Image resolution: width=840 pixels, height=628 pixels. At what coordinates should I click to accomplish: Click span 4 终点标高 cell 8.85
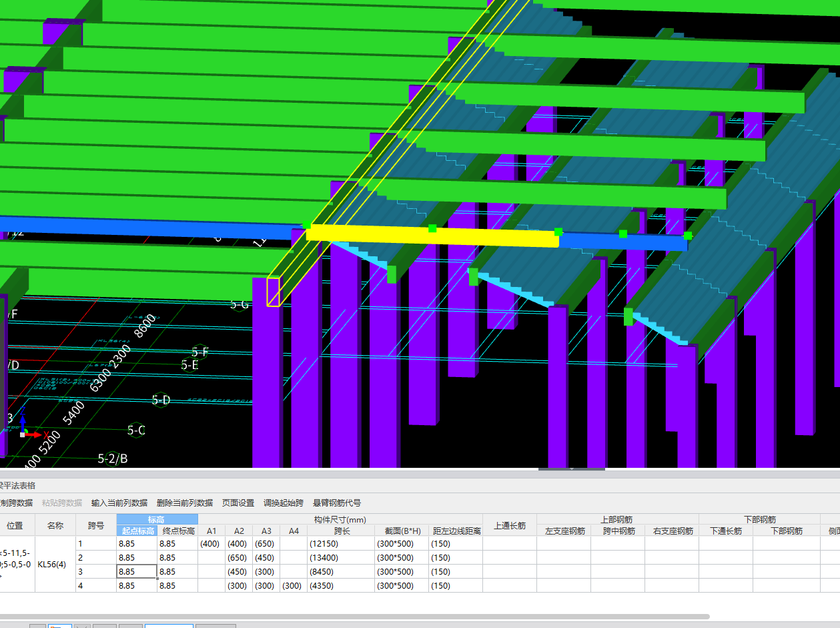click(x=177, y=585)
